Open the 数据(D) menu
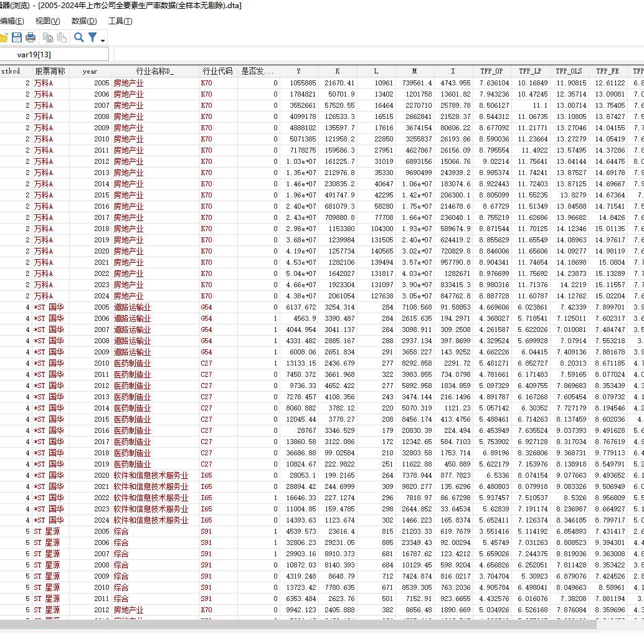The image size is (644, 644). (x=84, y=21)
